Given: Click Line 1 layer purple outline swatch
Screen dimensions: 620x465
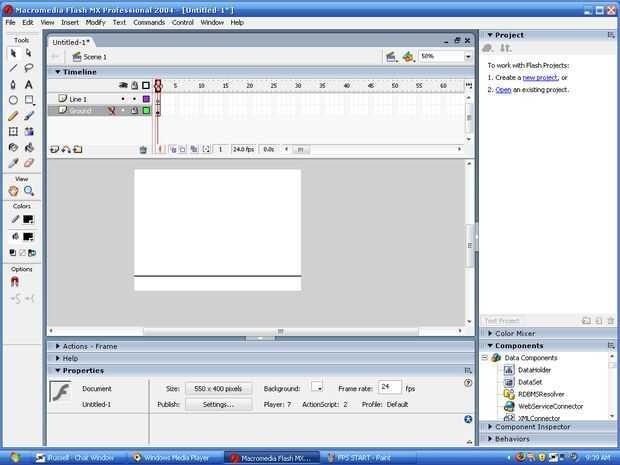Looking at the screenshot, I should pos(146,99).
